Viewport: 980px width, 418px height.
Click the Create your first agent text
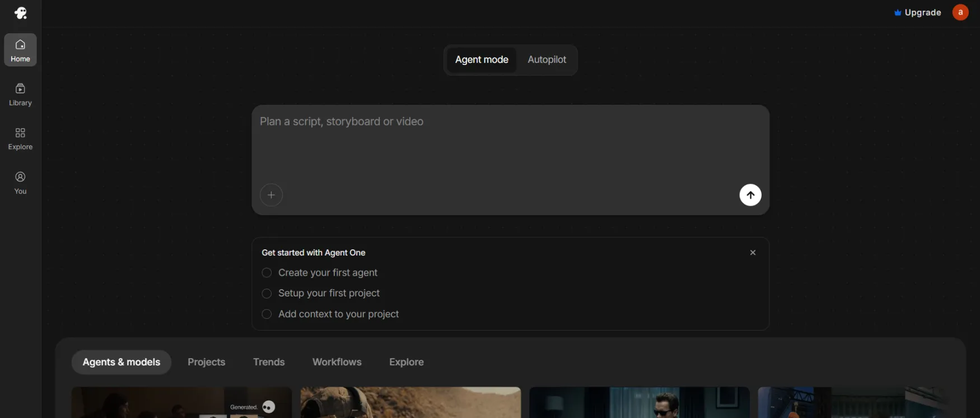coord(328,273)
